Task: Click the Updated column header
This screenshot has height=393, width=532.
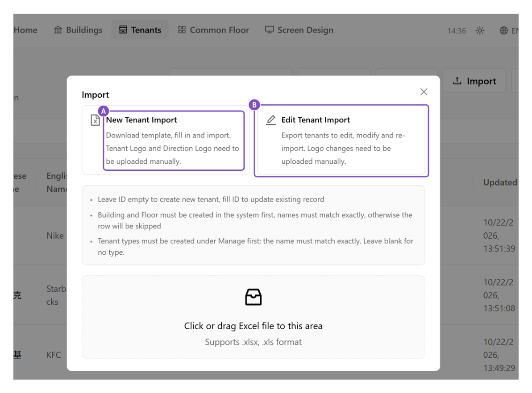Action: pos(500,182)
